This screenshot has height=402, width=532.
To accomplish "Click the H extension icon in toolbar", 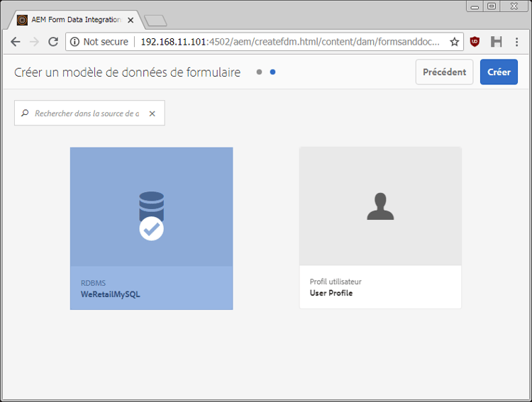I will [x=496, y=42].
